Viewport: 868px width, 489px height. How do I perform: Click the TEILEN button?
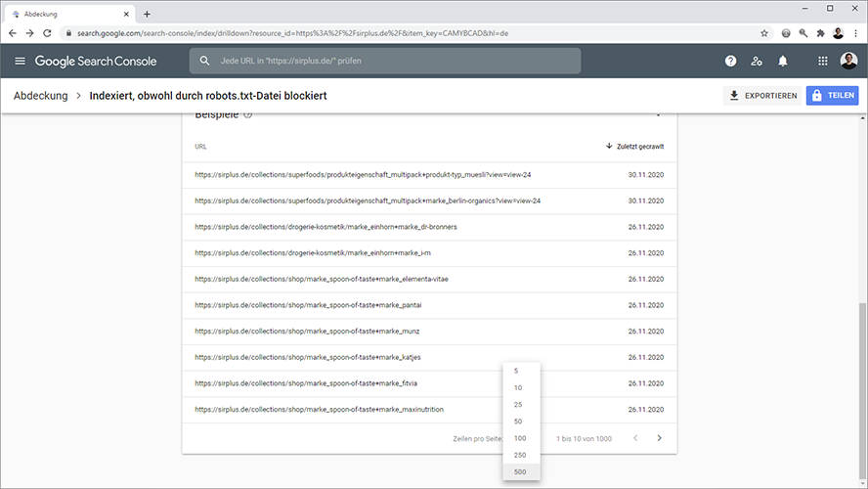coord(832,95)
